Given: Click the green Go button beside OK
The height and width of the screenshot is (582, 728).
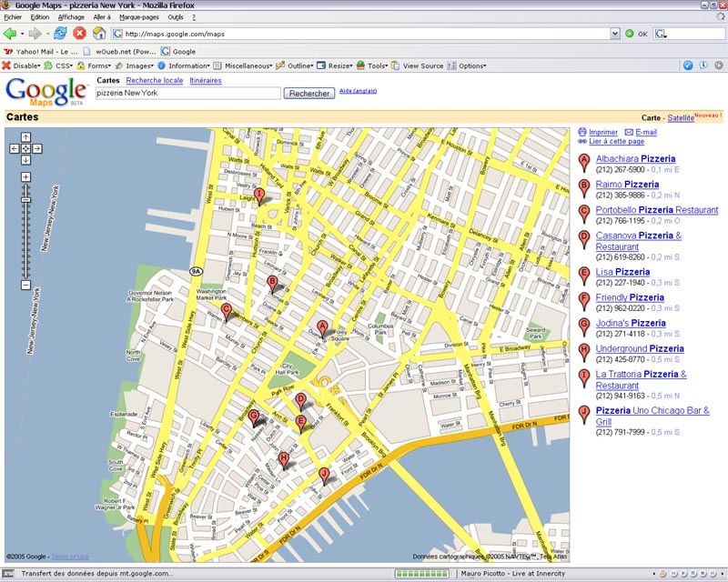Looking at the screenshot, I should 630,34.
